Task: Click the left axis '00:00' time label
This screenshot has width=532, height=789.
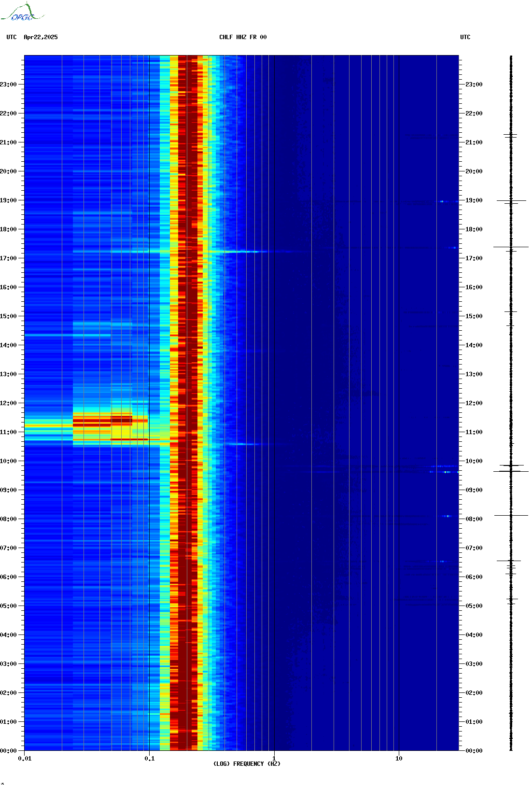Action: (x=8, y=751)
